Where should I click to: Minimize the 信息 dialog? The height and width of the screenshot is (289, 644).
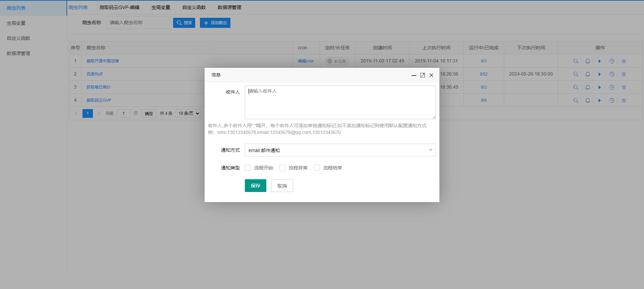[414, 75]
